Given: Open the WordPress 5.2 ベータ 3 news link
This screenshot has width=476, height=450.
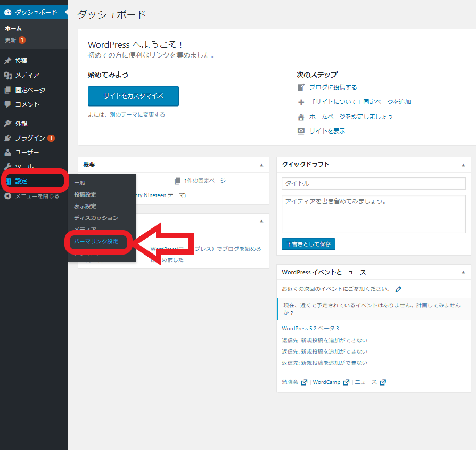Looking at the screenshot, I should tap(310, 329).
